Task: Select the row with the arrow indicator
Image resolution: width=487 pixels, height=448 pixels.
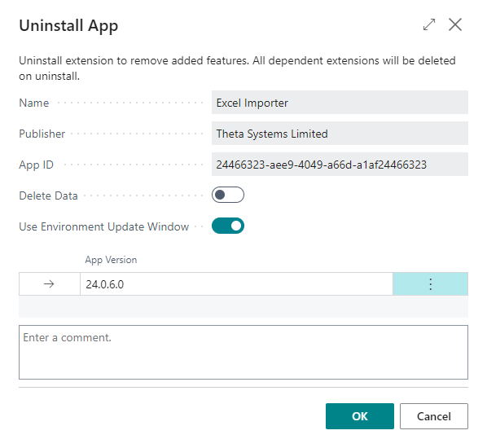Action: point(49,284)
